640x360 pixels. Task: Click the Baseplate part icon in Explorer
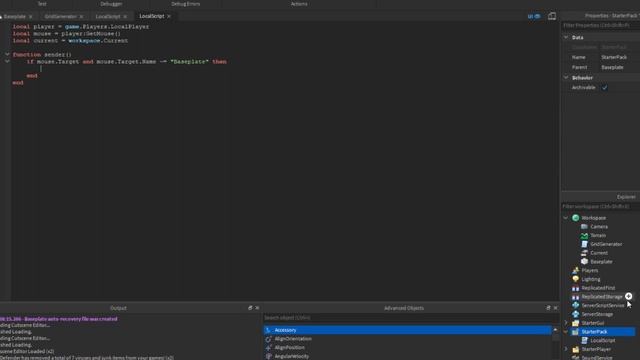pyautogui.click(x=584, y=262)
